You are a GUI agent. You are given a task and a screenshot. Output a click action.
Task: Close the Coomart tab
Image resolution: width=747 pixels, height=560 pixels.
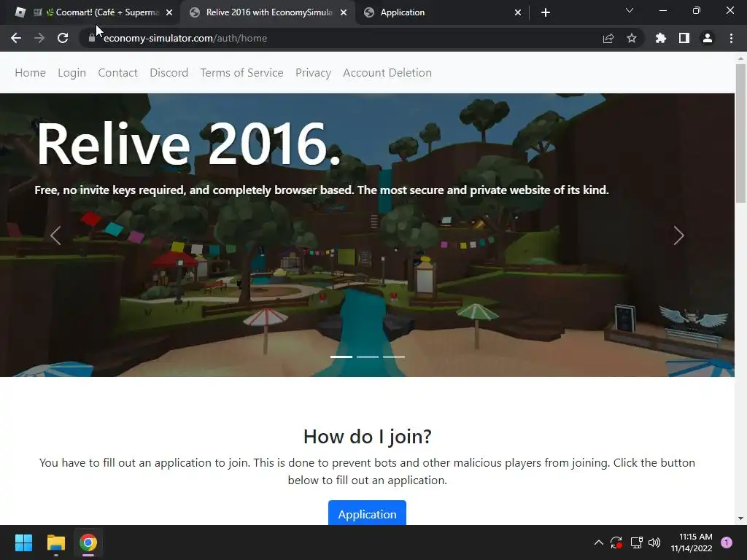click(169, 13)
